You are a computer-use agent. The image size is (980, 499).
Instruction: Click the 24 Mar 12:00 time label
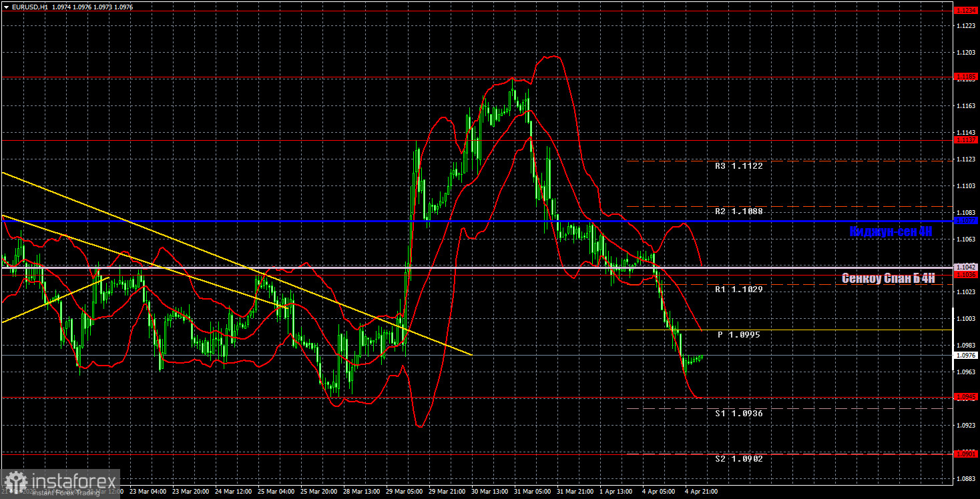coord(234,492)
